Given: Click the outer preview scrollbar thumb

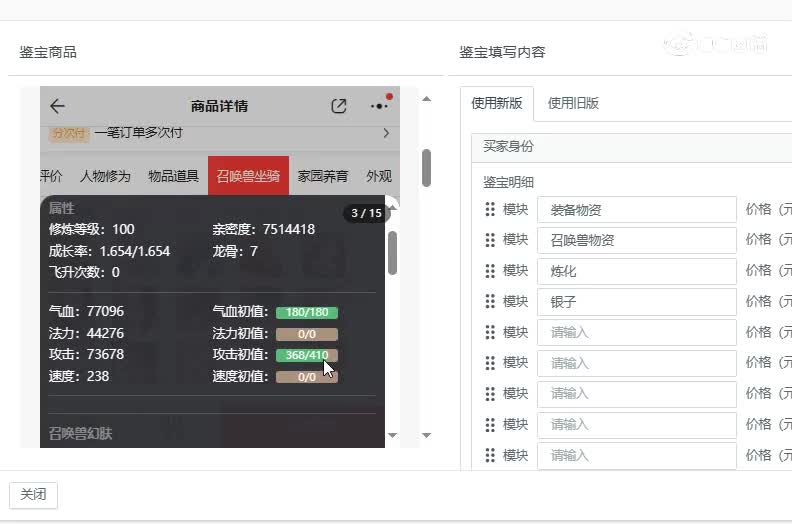Looking at the screenshot, I should [x=426, y=168].
